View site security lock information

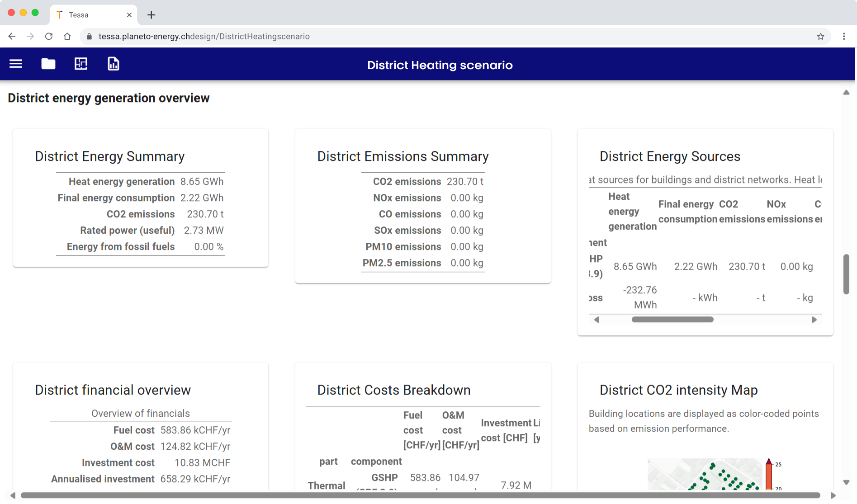pos(89,37)
